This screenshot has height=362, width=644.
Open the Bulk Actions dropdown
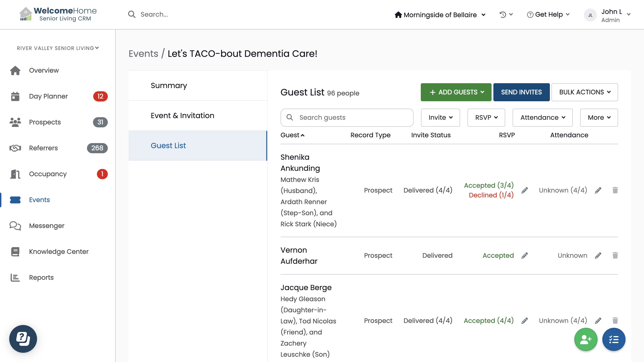(x=585, y=92)
